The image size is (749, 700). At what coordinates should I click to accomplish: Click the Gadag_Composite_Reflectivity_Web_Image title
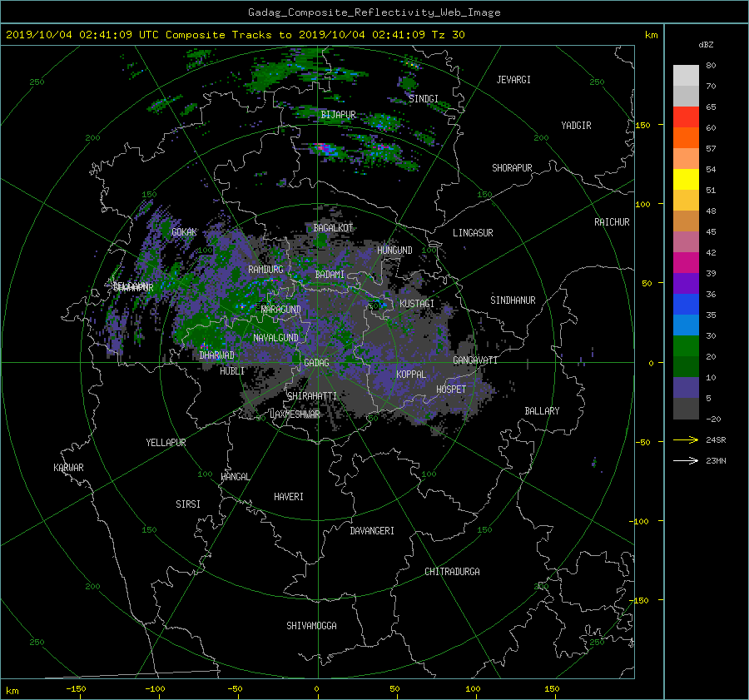point(374,12)
